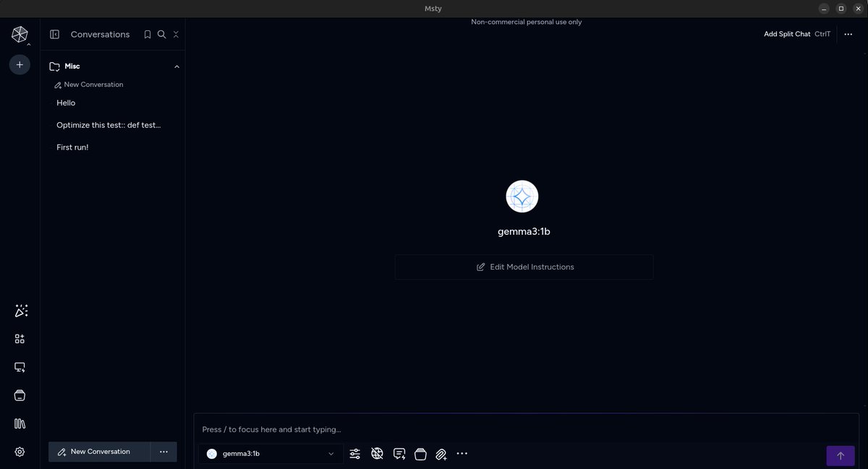
Task: Open the apps grid icon in rail
Action: 20,339
